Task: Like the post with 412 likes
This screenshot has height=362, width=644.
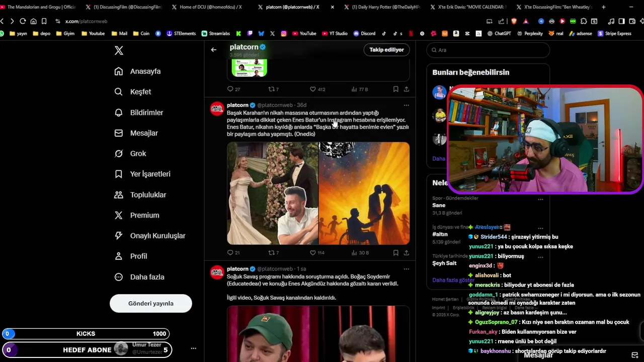Action: pyautogui.click(x=317, y=89)
